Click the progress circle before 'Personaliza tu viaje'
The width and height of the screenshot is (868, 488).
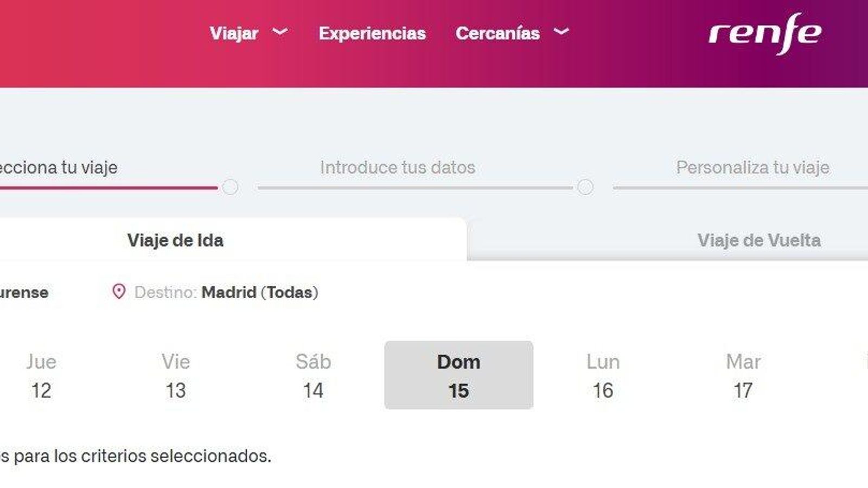[586, 188]
